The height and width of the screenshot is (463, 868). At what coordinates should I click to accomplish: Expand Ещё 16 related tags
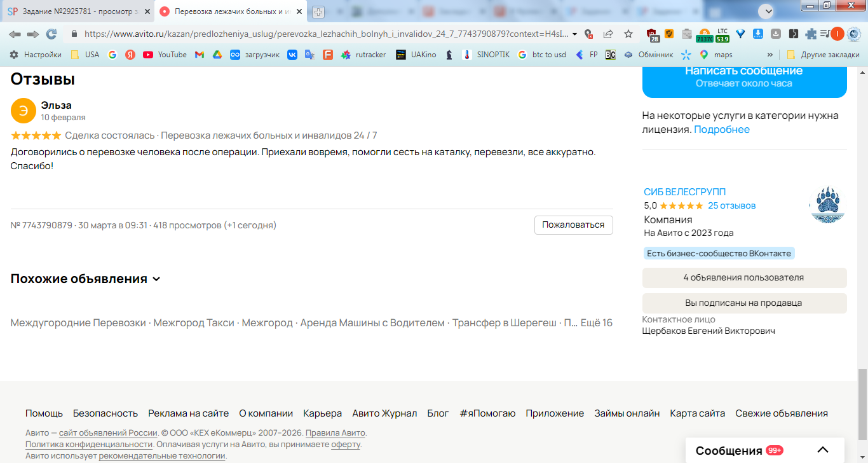tap(597, 322)
